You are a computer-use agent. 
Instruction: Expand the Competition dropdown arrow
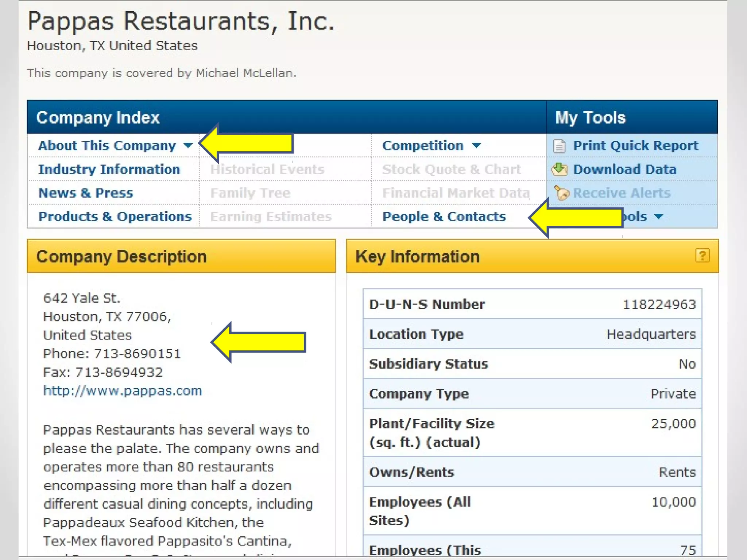pyautogui.click(x=476, y=146)
